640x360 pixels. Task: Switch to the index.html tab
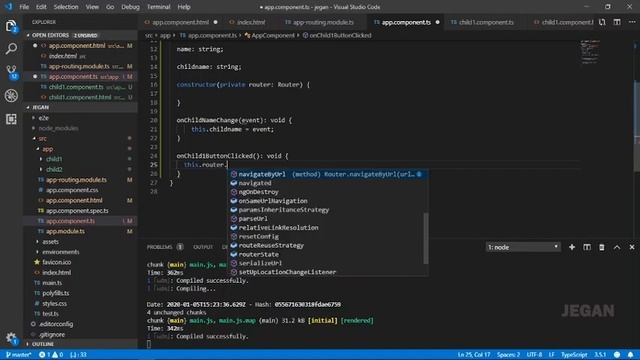pyautogui.click(x=251, y=22)
